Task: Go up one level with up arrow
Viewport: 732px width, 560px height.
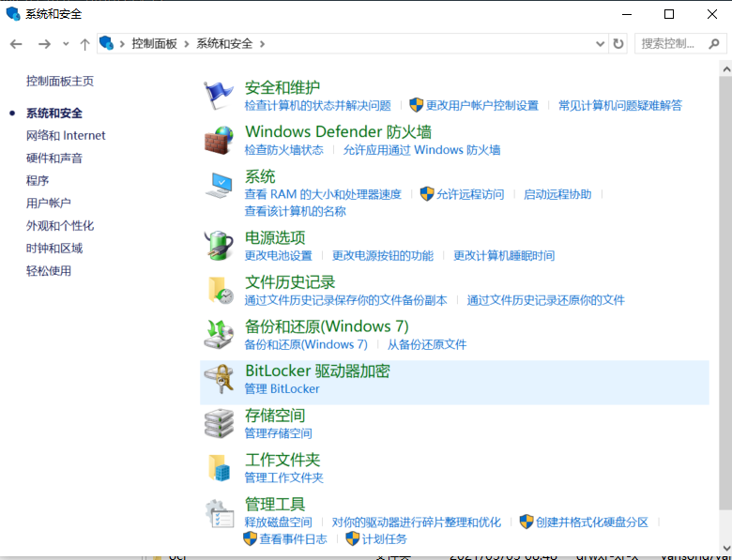Action: pos(84,44)
